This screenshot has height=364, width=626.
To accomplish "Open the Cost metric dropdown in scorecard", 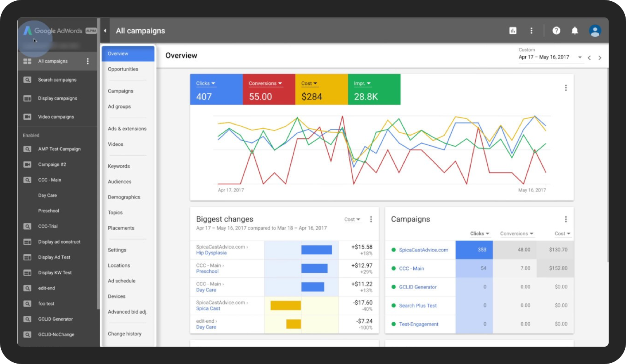I will click(309, 83).
